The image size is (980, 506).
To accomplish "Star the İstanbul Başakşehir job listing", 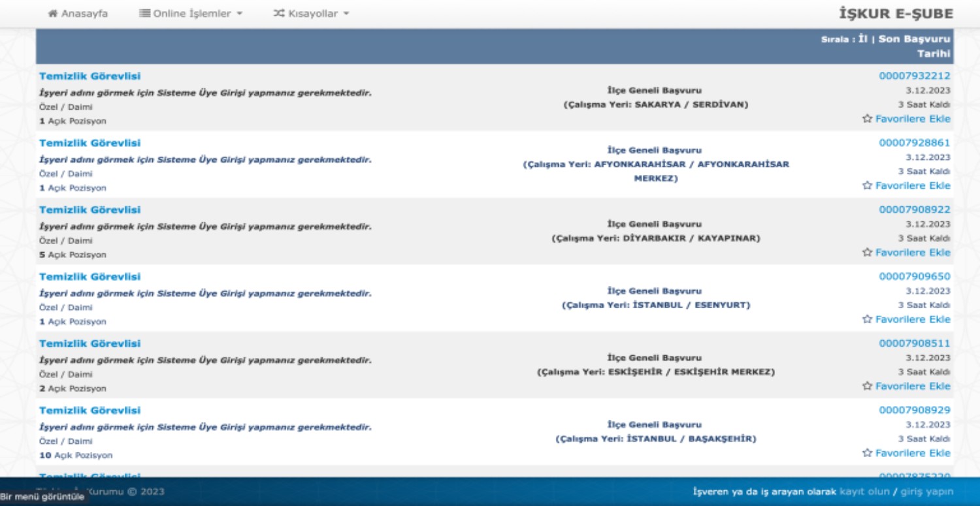I will [867, 453].
